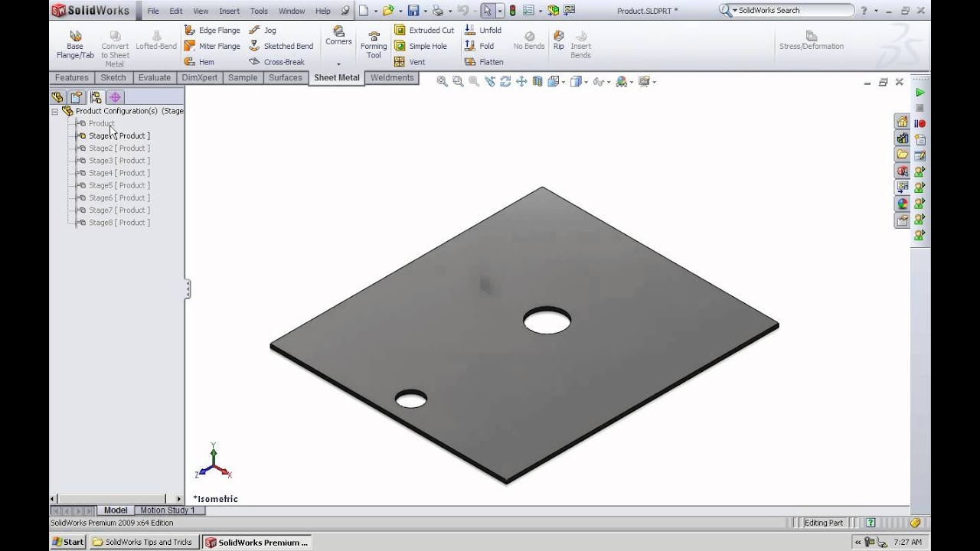Click the Rip tool
The height and width of the screenshot is (551, 980).
559,41
